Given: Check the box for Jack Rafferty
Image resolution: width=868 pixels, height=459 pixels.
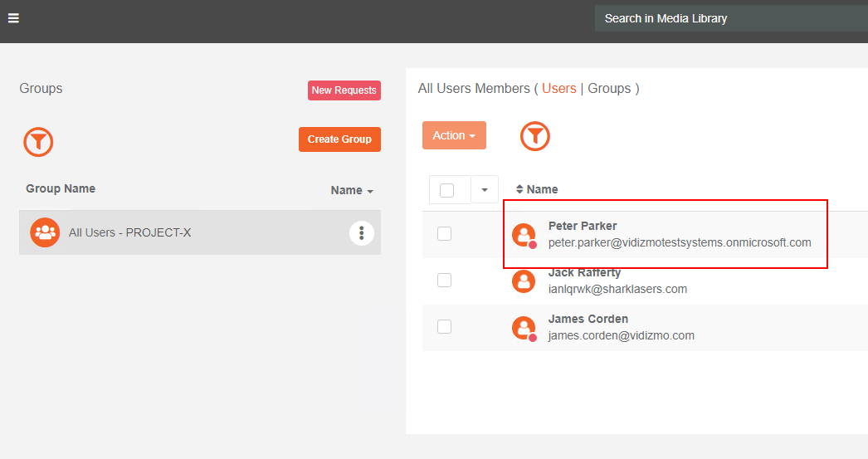Looking at the screenshot, I should point(445,281).
